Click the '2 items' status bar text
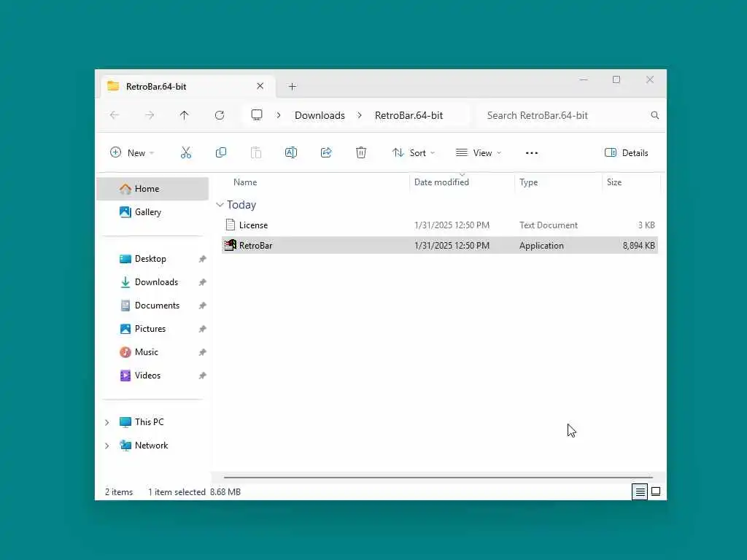 point(119,492)
